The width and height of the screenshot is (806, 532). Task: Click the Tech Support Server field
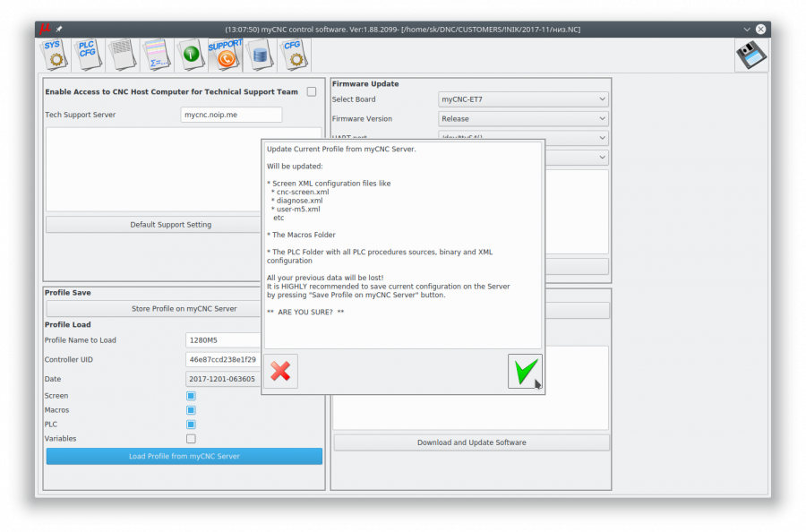point(231,115)
